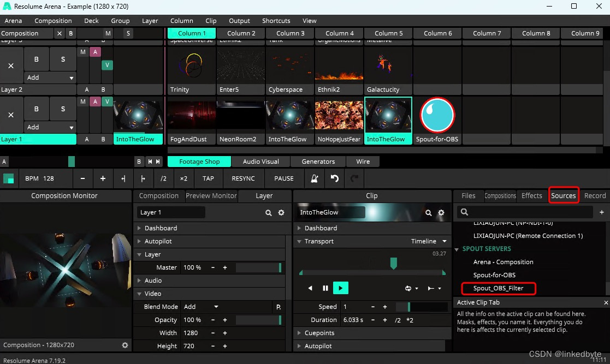Viewport: 610px width, 364px height.
Task: Clear Layer 2 with its X button
Action: coord(11,65)
